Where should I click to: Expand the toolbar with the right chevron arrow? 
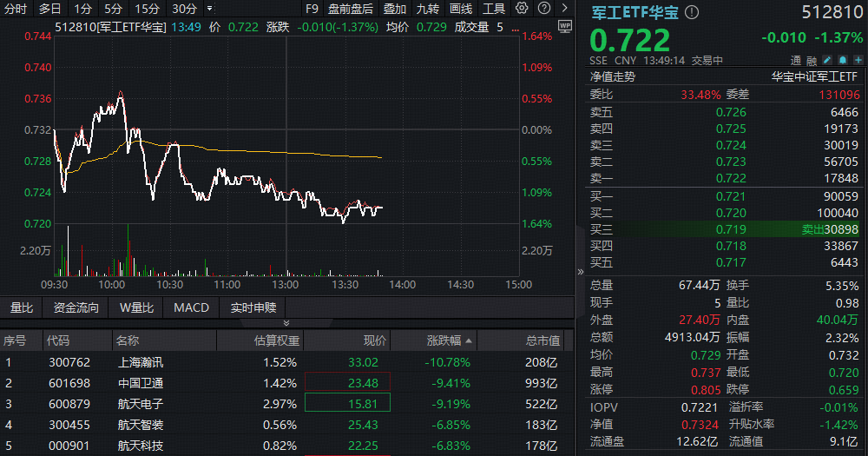(x=562, y=9)
